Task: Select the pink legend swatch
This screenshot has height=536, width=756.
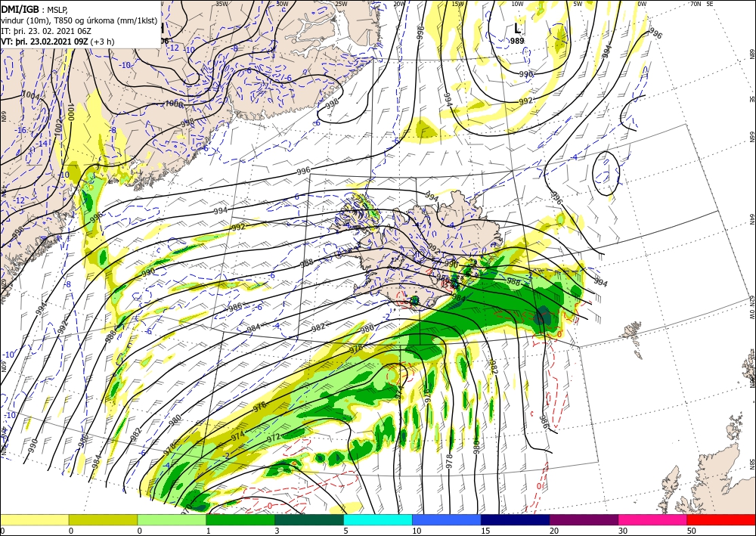Action: click(x=653, y=520)
